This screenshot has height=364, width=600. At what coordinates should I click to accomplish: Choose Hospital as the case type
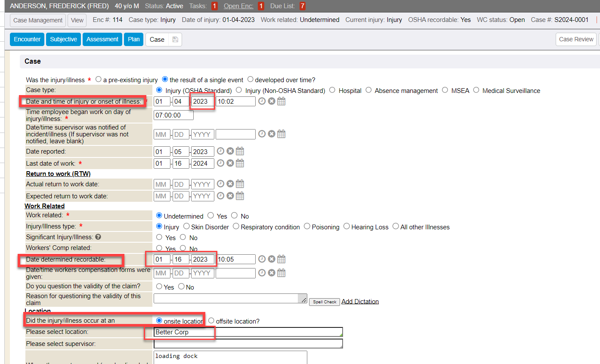tap(332, 90)
